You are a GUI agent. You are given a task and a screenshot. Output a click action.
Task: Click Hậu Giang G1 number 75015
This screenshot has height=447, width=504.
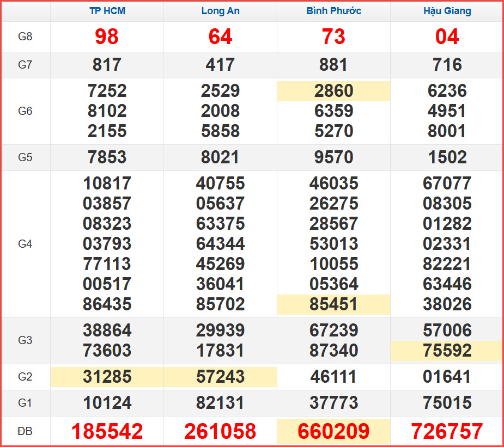coord(447,403)
